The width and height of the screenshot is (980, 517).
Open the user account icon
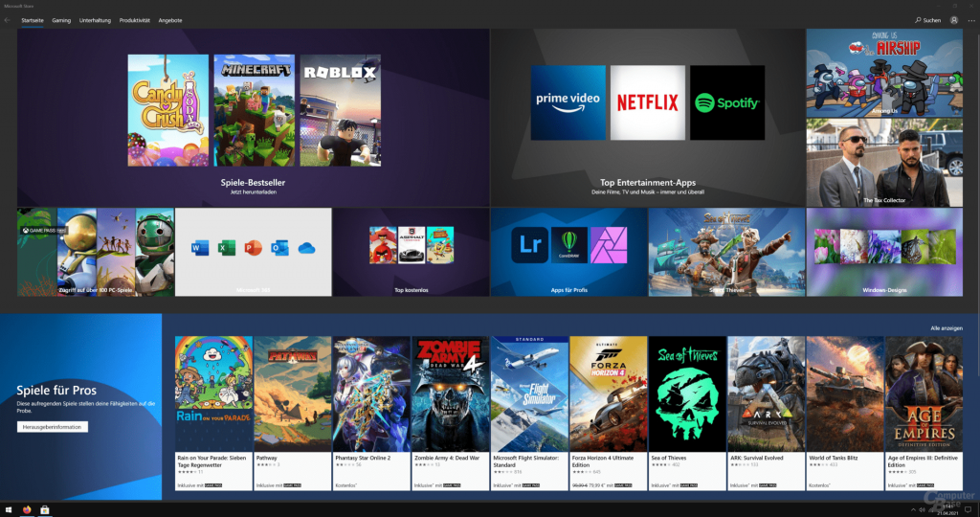(x=954, y=20)
